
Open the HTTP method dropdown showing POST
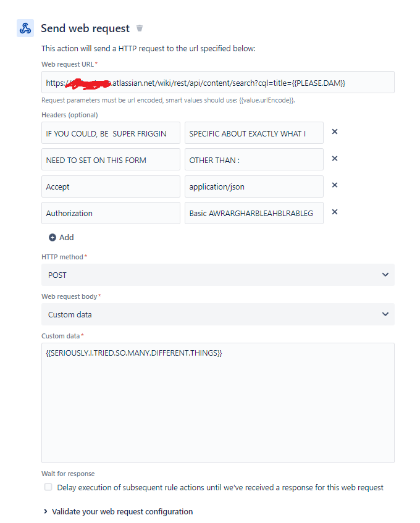[217, 275]
